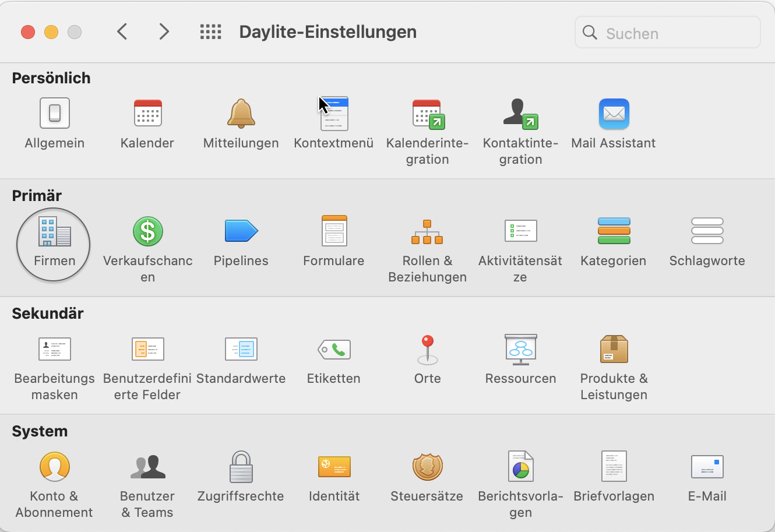Image resolution: width=775 pixels, height=532 pixels.
Task: Open the Orte pin icon
Action: 427,350
